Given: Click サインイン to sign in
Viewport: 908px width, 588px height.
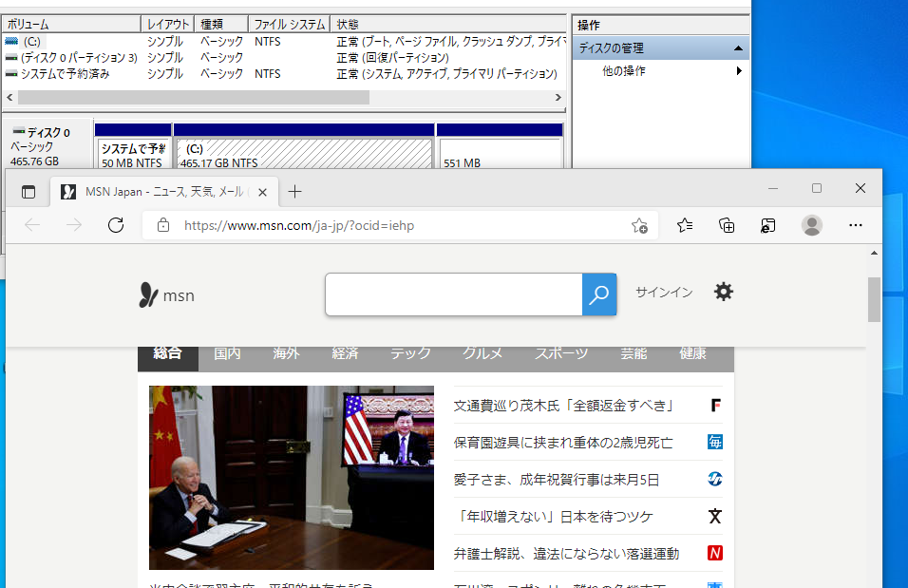Looking at the screenshot, I should [664, 292].
